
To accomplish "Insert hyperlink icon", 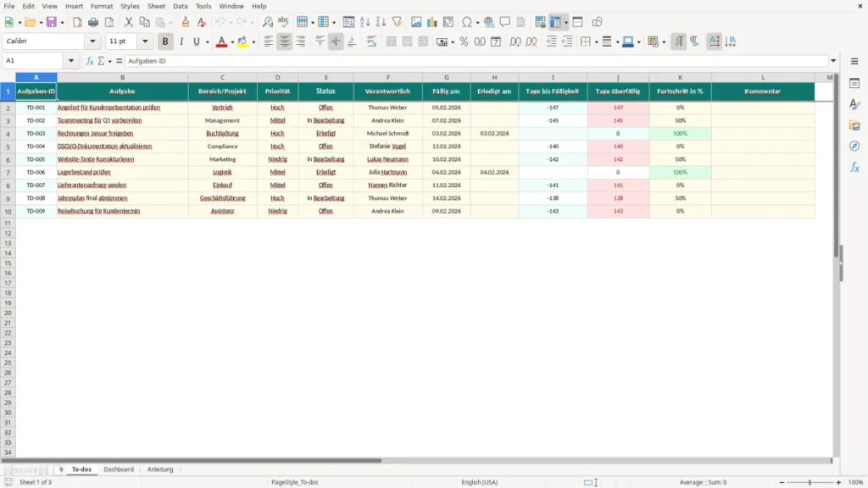I will click(489, 22).
